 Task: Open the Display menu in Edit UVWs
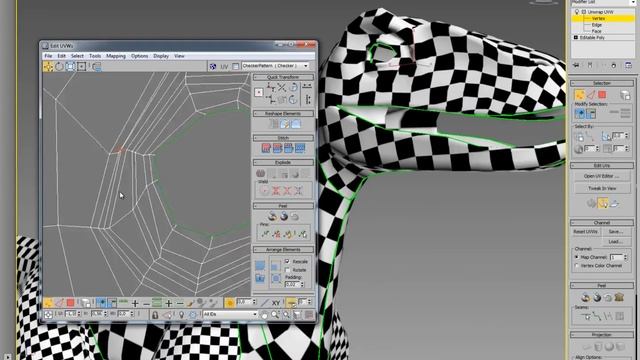(x=161, y=56)
